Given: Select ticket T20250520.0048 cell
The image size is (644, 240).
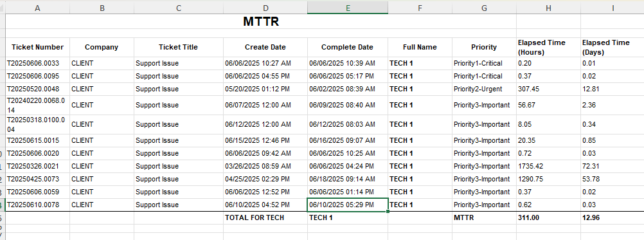Looking at the screenshot, I should [37, 89].
